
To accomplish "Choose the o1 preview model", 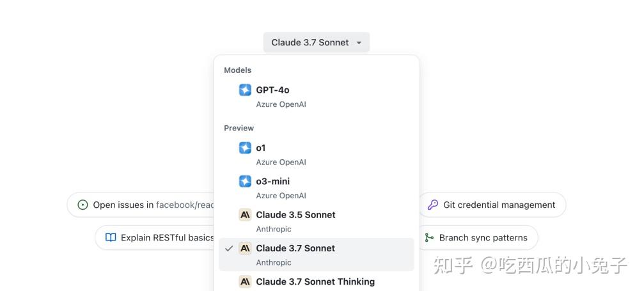I will (x=261, y=148).
